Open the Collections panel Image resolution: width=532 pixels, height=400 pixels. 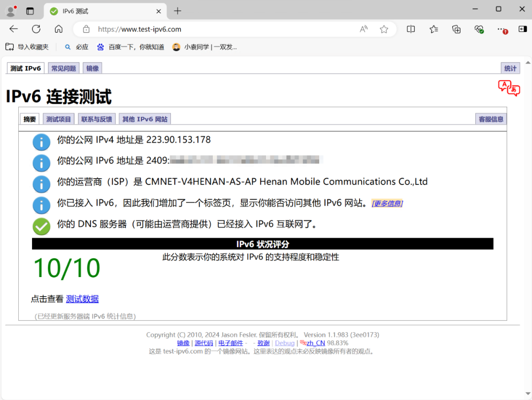tap(456, 29)
